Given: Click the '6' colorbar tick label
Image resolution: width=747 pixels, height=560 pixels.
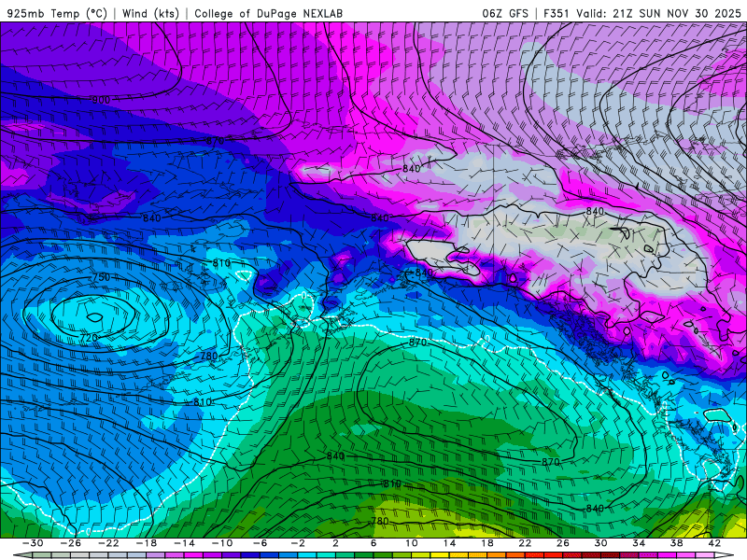Looking at the screenshot, I should click(373, 543).
